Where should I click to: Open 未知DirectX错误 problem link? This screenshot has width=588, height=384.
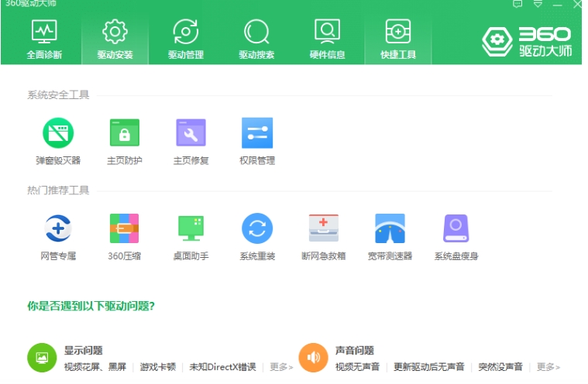(x=223, y=367)
